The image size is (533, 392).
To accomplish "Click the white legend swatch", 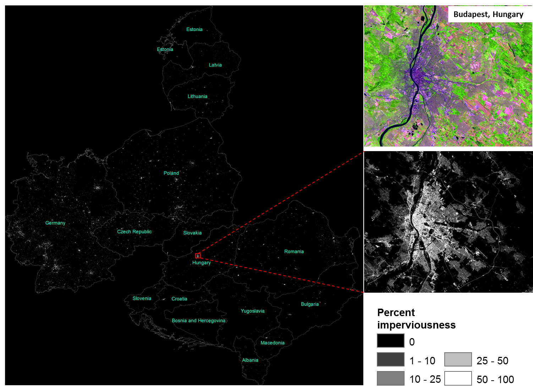I will pos(458,378).
